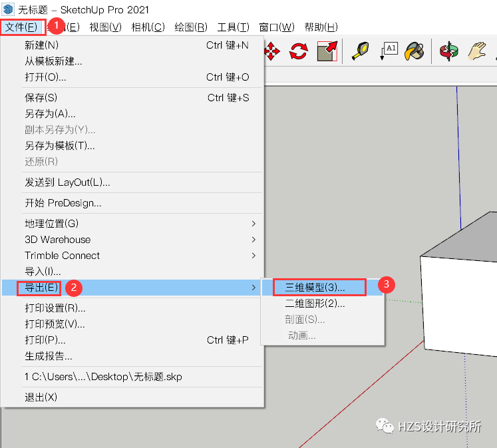Select the Tape Measure tool
Image resolution: width=497 pixels, height=448 pixels.
361,51
